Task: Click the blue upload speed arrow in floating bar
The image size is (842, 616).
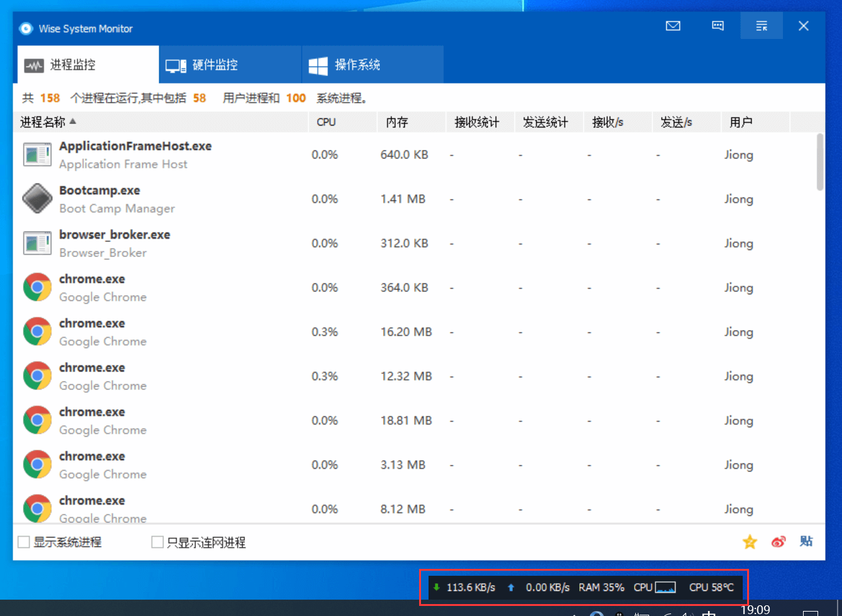Action: click(x=512, y=587)
